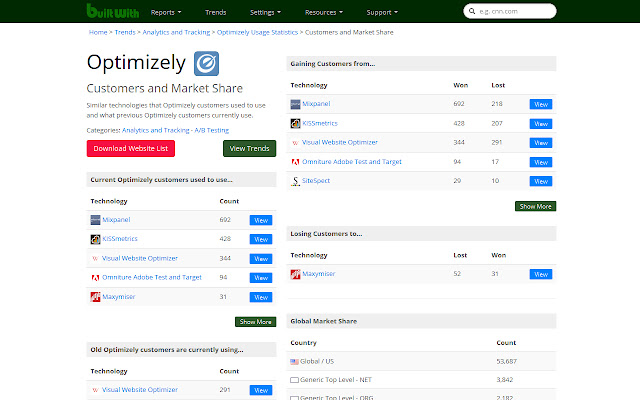The height and width of the screenshot is (400, 640).
Task: View Maxymiser in Current customers table
Action: point(261,298)
